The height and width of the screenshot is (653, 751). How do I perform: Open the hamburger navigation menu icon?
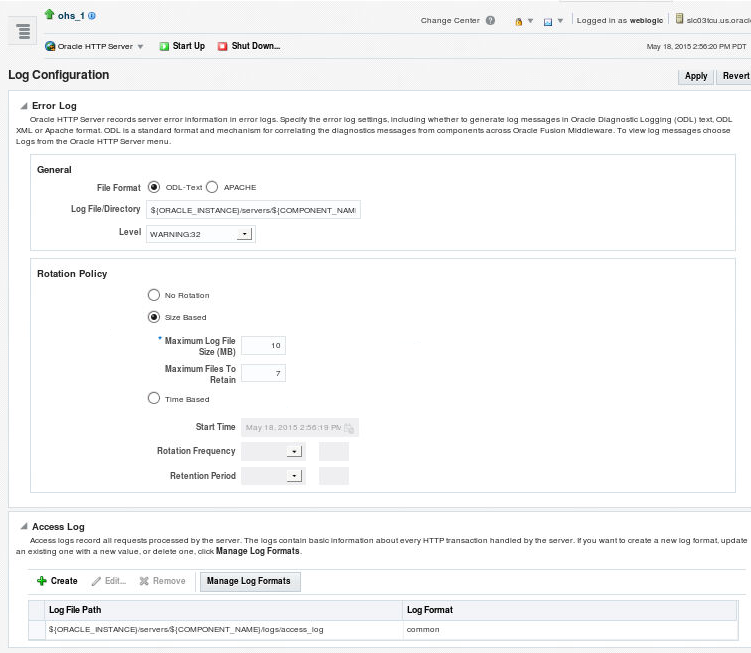point(23,32)
